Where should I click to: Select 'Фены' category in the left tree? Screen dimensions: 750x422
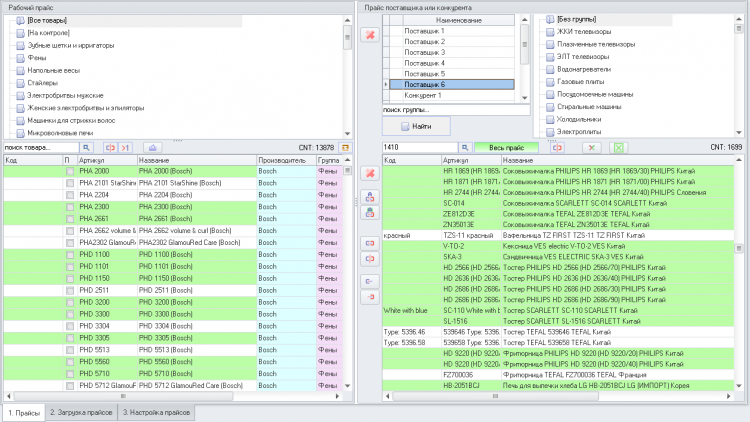(x=37, y=58)
